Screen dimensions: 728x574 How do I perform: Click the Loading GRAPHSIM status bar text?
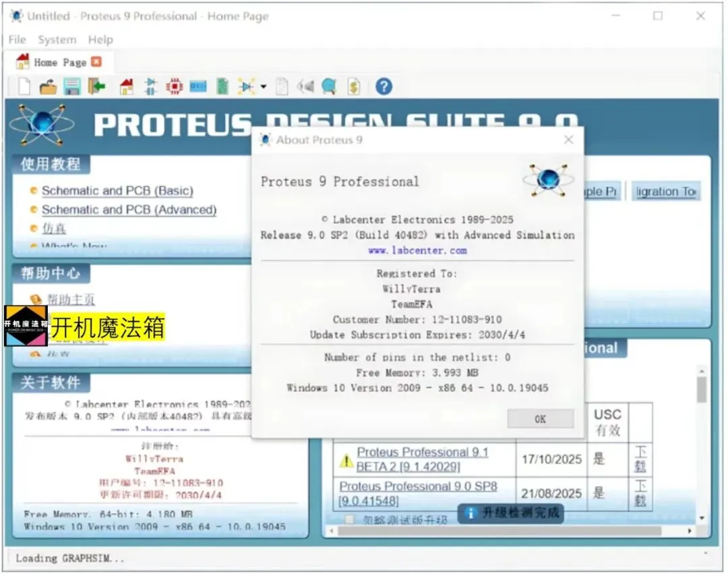pyautogui.click(x=70, y=558)
